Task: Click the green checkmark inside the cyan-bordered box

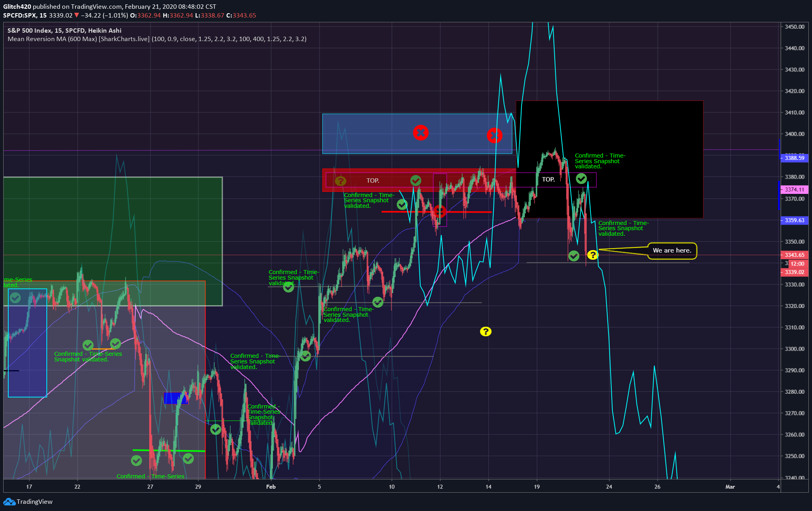Action: 15,298
